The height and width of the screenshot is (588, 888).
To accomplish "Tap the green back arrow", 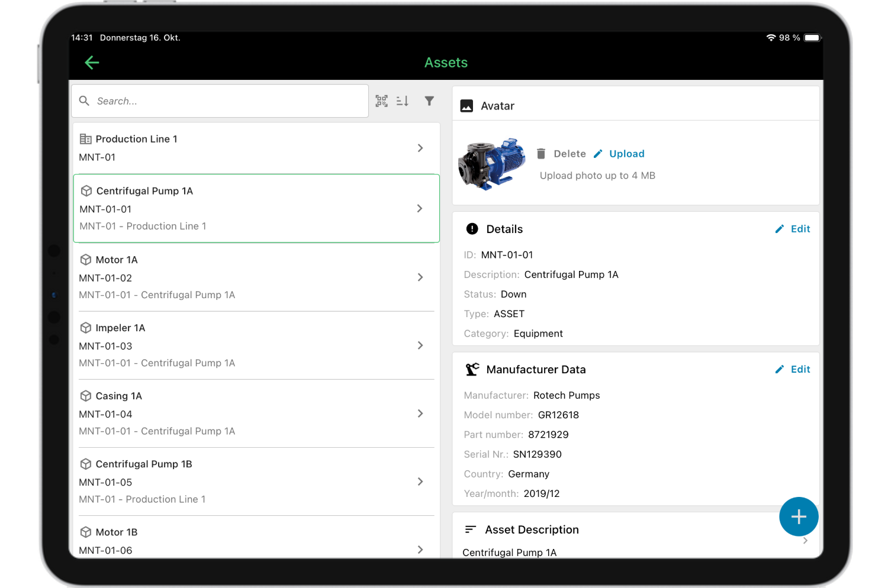I will (92, 63).
